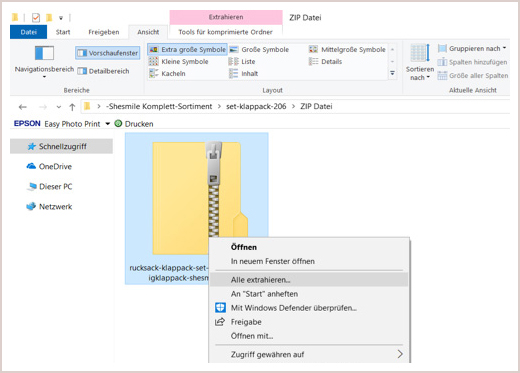This screenshot has height=373, width=520.
Task: Open the Navigationsbereich dropdown
Action: (44, 62)
